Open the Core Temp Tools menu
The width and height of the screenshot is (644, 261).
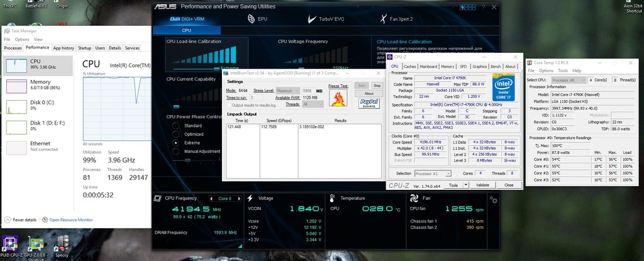point(562,70)
